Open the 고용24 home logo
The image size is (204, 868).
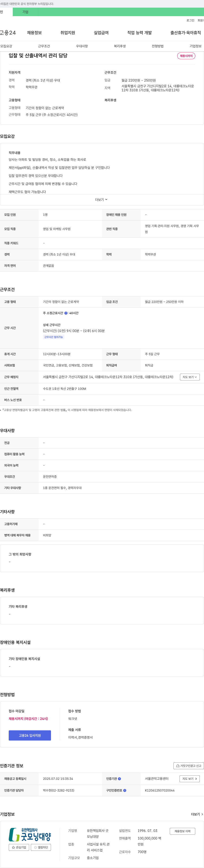click(x=7, y=33)
